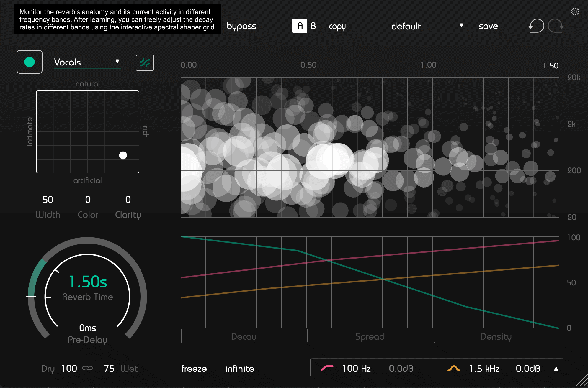Enable infinite reverb mode
Screen dimensions: 588x388
[x=240, y=369]
